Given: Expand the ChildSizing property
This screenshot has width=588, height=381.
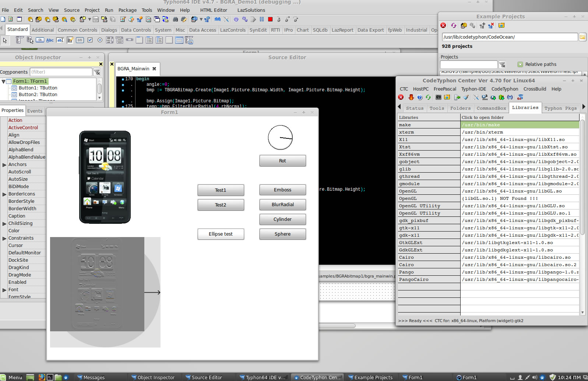Looking at the screenshot, I should [4, 223].
